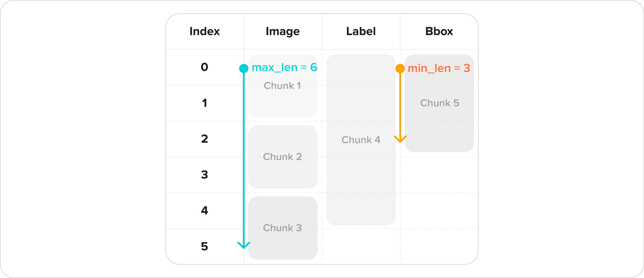Select index row 5

(205, 246)
